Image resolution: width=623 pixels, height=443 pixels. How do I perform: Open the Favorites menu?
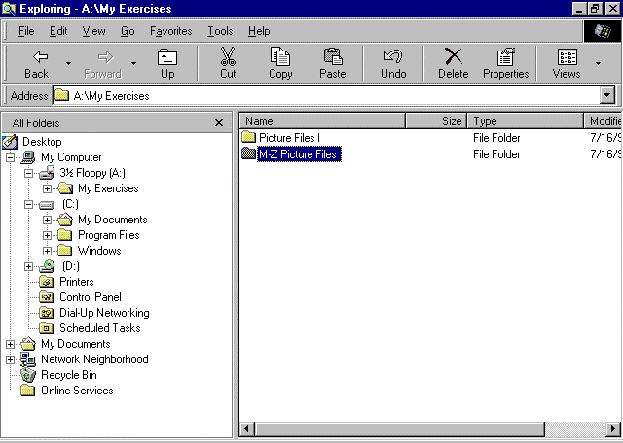(171, 31)
